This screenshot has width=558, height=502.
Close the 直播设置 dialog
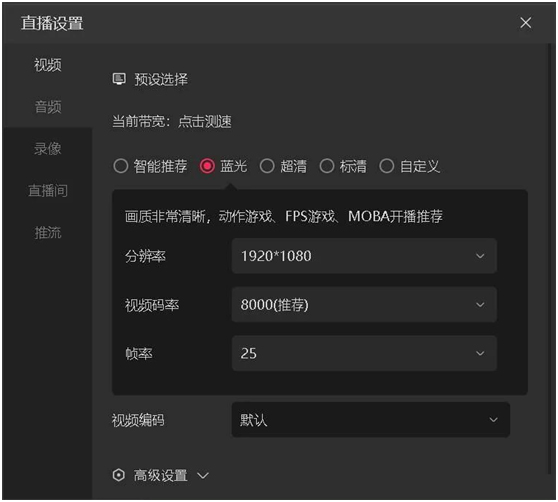coord(525,23)
